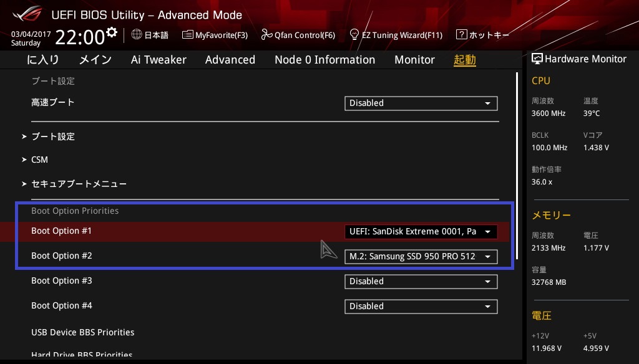Click the Hardware Monitor display icon
This screenshot has width=639, height=364.
point(537,59)
